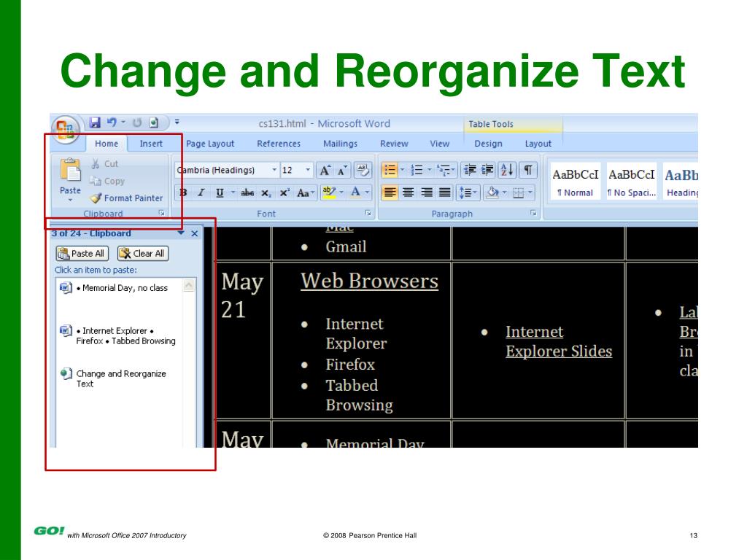Screen dimensions: 747x560
Task: Click the Redo icon in the Quick Access Toolbar
Action: (137, 122)
